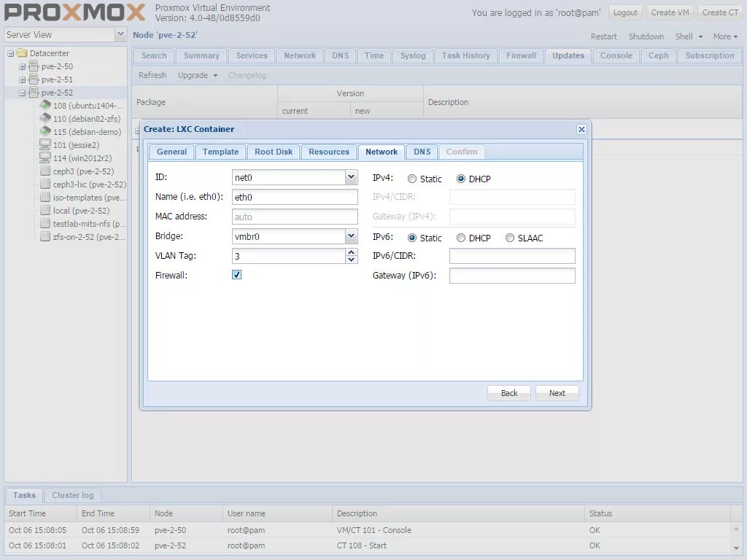The height and width of the screenshot is (560, 747).
Task: Expand the pve-2-51 tree node
Action: click(22, 79)
